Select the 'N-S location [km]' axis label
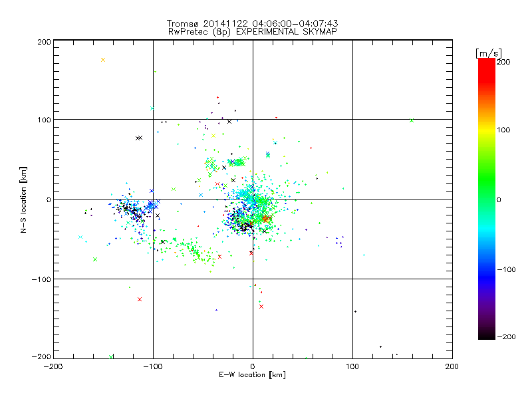This screenshot has height=399, width=532. pos(23,200)
